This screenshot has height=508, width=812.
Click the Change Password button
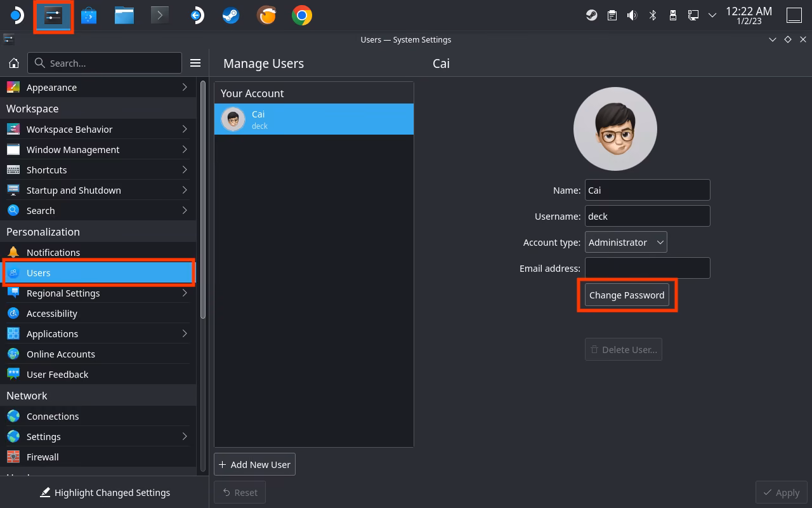pyautogui.click(x=627, y=295)
